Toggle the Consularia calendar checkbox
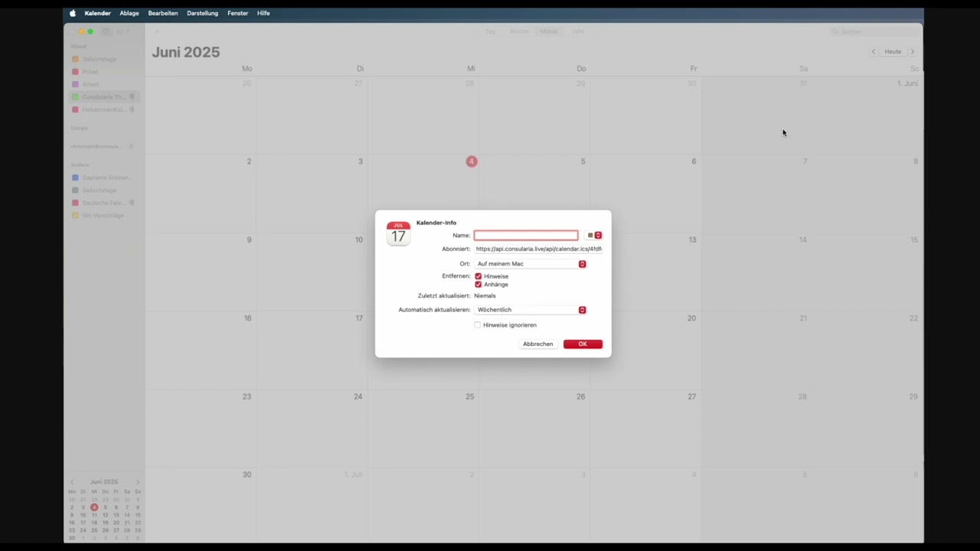Screen dimensions: 980x551 click(x=75, y=97)
